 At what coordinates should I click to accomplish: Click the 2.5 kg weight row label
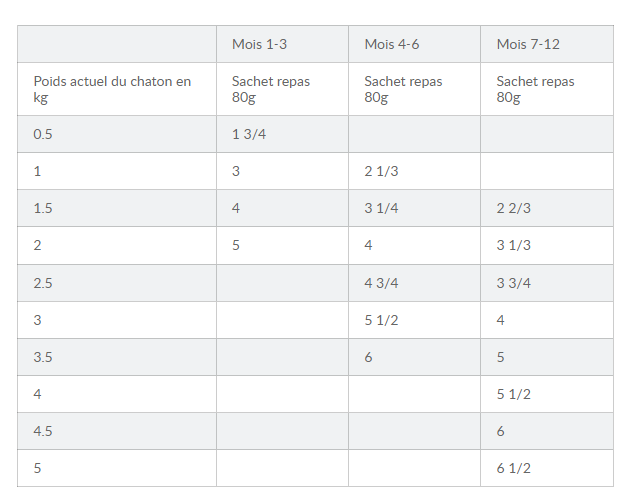point(43,283)
